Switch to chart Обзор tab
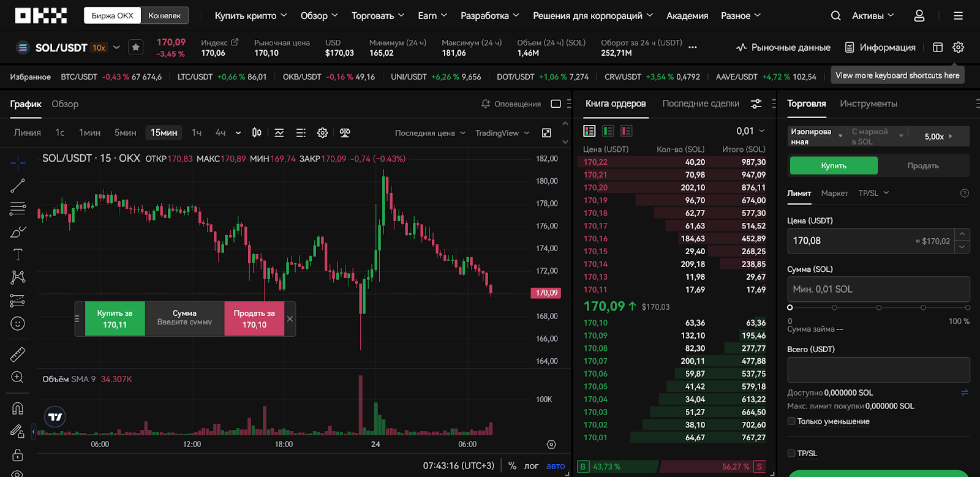This screenshot has width=980, height=477. pyautogui.click(x=65, y=104)
